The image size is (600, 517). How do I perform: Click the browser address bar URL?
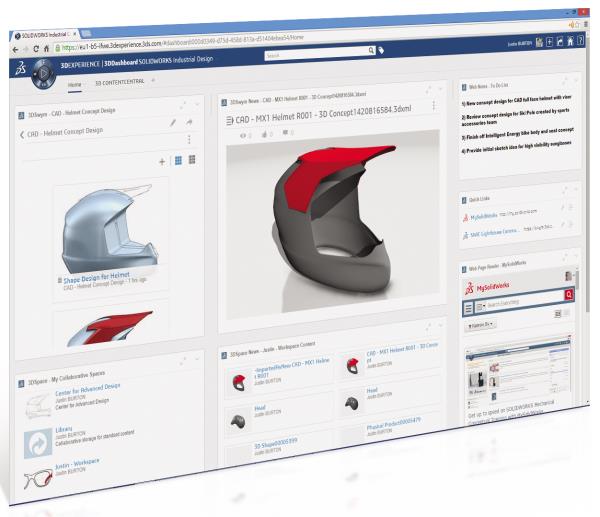click(x=183, y=41)
